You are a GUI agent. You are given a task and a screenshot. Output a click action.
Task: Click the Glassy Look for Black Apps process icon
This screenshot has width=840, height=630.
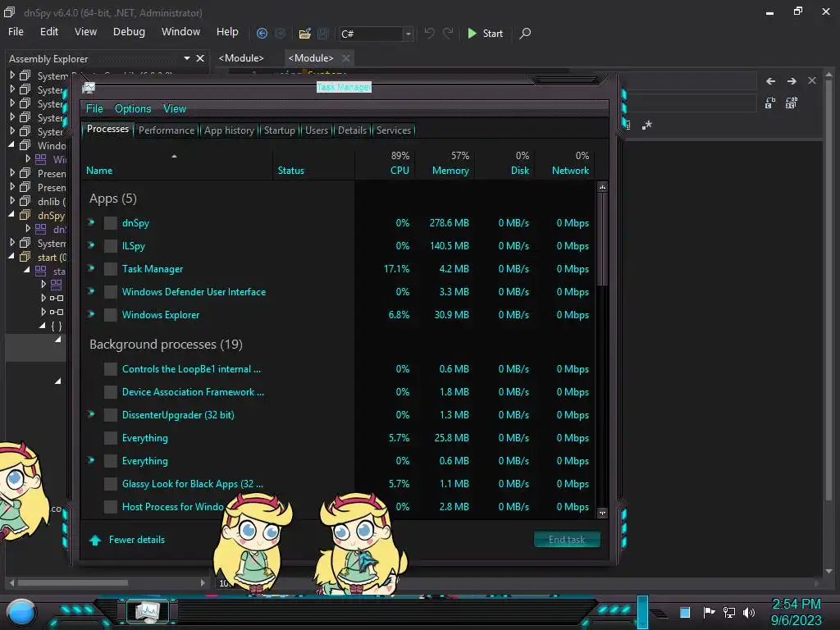pyautogui.click(x=111, y=484)
